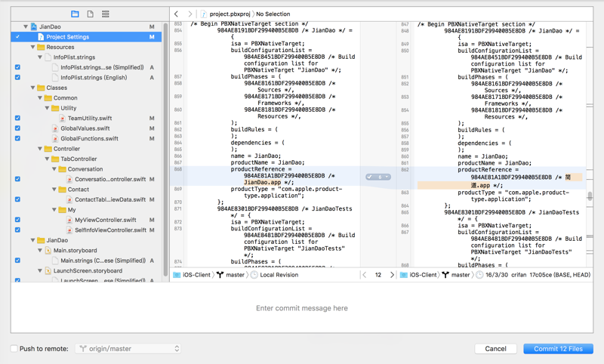Open the change 6 discard dropdown
Viewport: 604px width, 364px height.
click(387, 177)
